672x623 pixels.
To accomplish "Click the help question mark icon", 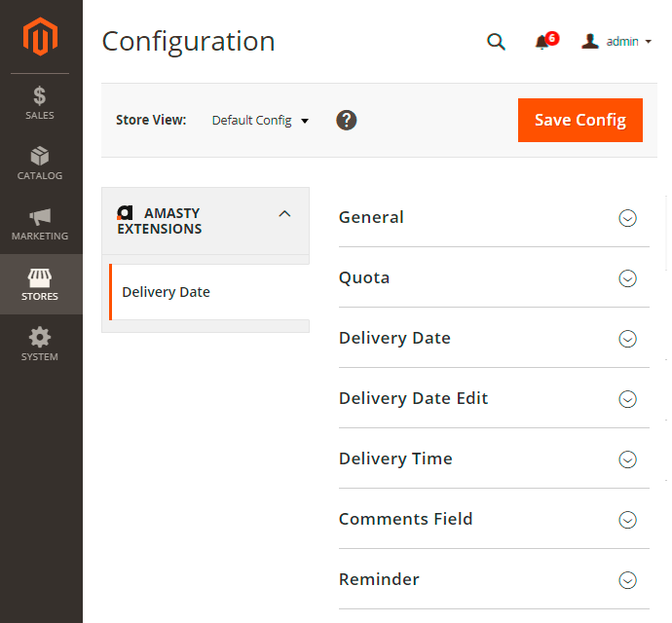I will [x=347, y=120].
